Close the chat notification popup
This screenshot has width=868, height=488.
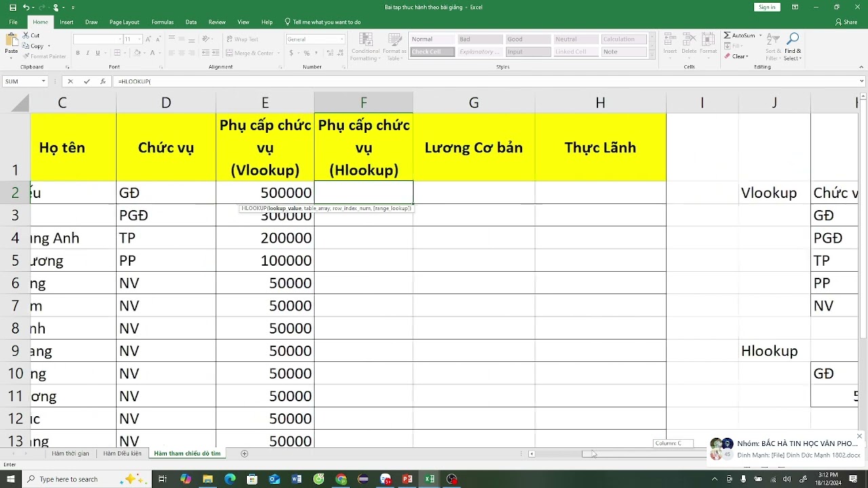coord(860,436)
